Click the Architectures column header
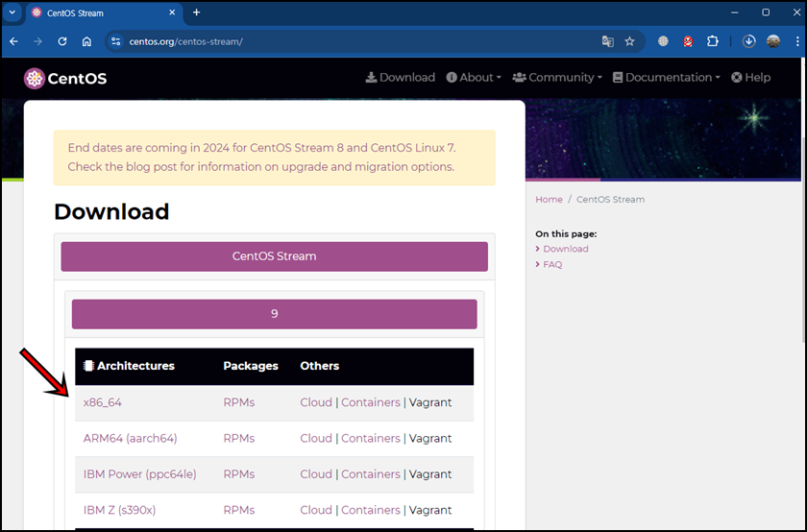The image size is (807, 532). pyautogui.click(x=129, y=366)
